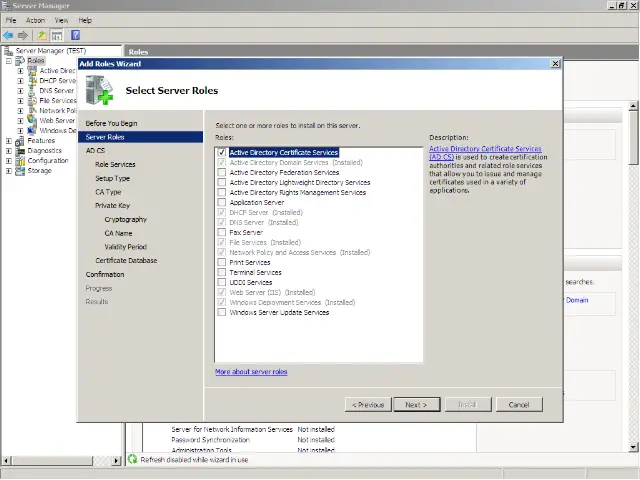Screen dimensions: 640x480
Task: Select the Cryptography wizard step
Action: click(x=126, y=220)
